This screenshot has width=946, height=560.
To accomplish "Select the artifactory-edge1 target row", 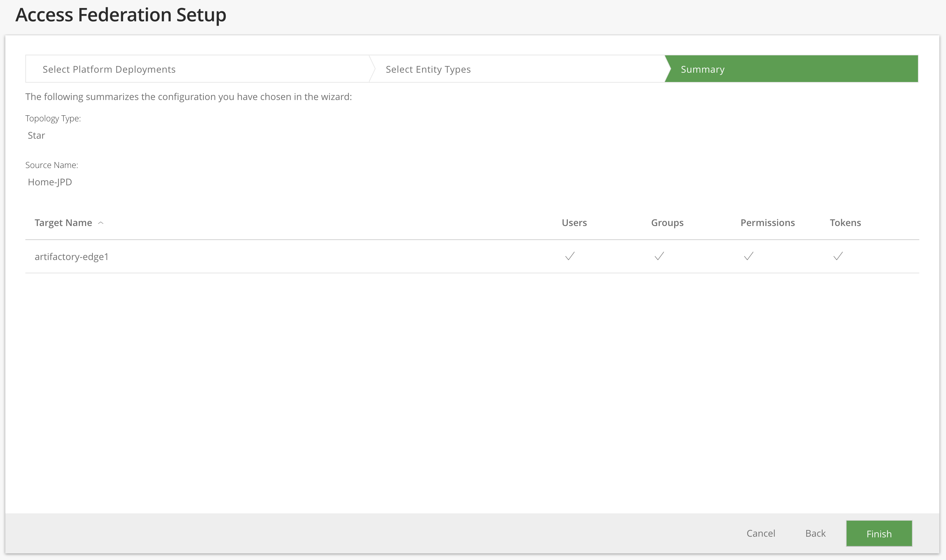I will click(x=72, y=257).
